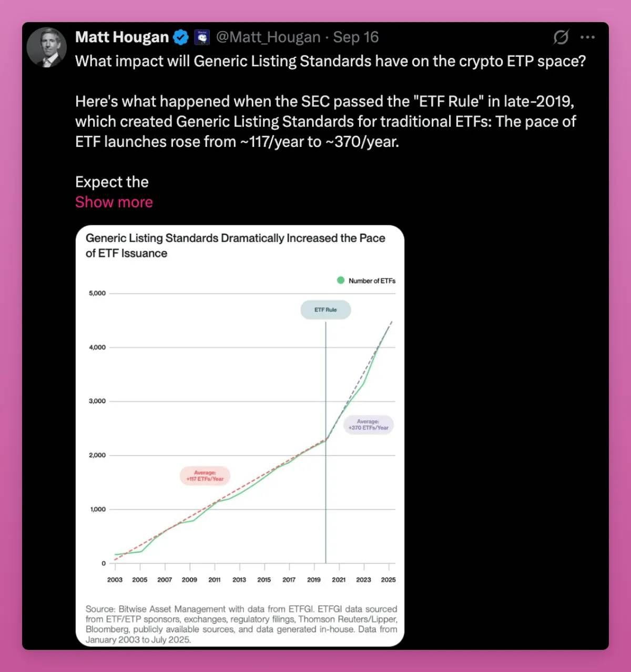Click the Sep 16 timestamp
The image size is (631, 672).
[x=356, y=37]
